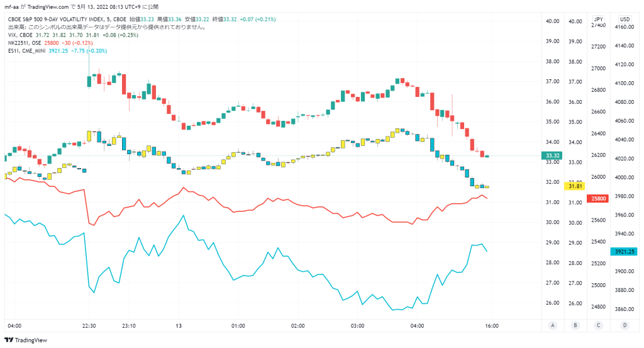Viewport: 644px width, 348px height.
Task: Select the scale A button
Action: [552, 325]
